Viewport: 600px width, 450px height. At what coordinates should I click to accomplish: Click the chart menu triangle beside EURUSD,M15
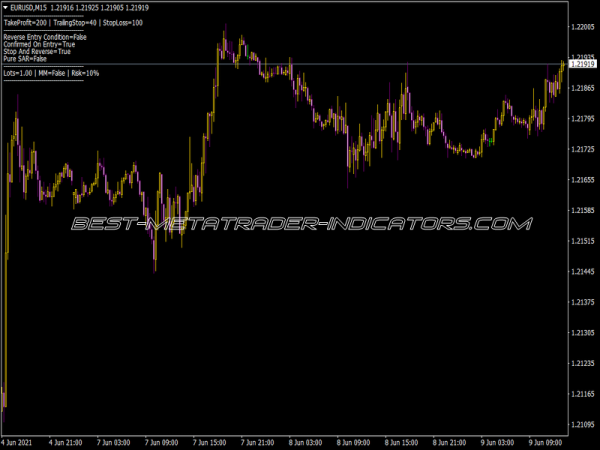[5, 8]
